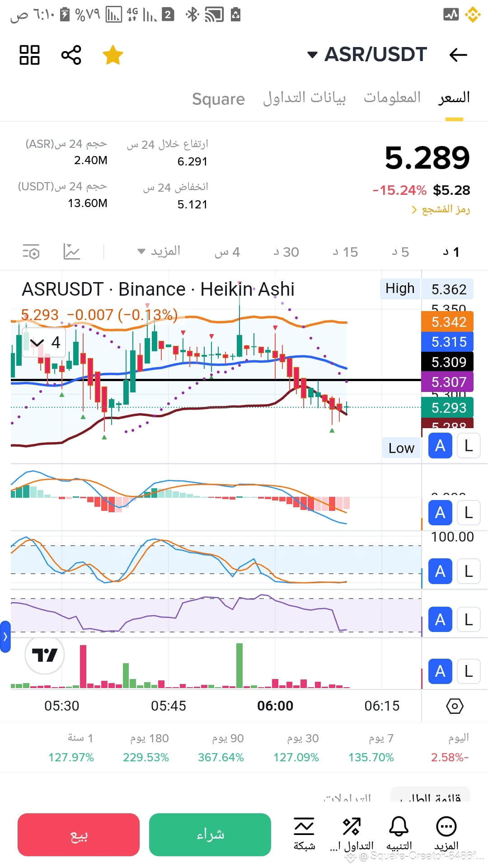488x868 pixels.
Task: Select the 30 يوم performance 127.09%
Action: tap(296, 748)
